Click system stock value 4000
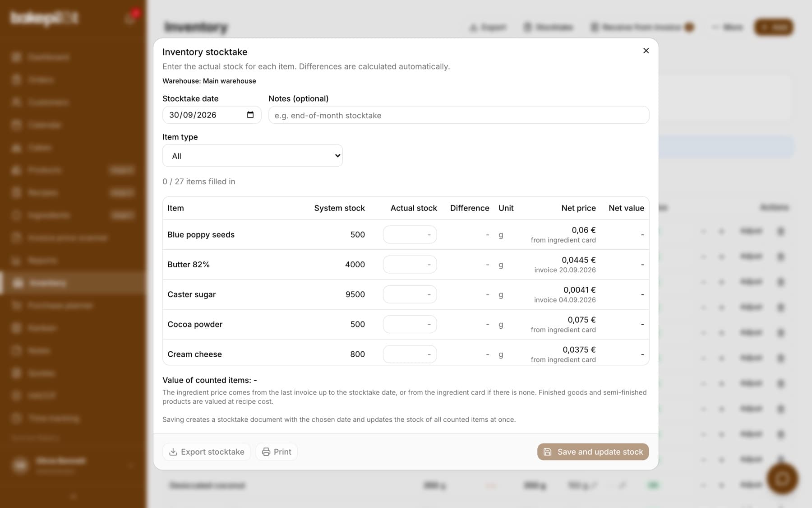Viewport: 812px width, 508px height. click(355, 265)
